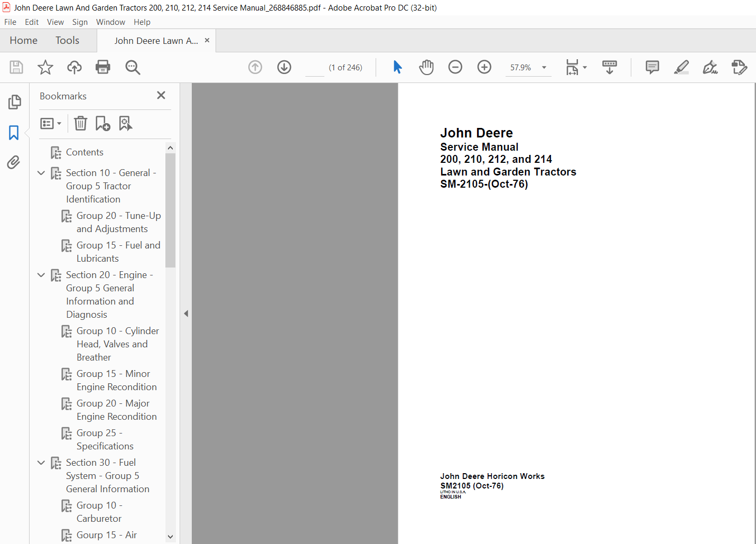Switch to the Tools tab
Image resolution: width=756 pixels, height=544 pixels.
[67, 41]
